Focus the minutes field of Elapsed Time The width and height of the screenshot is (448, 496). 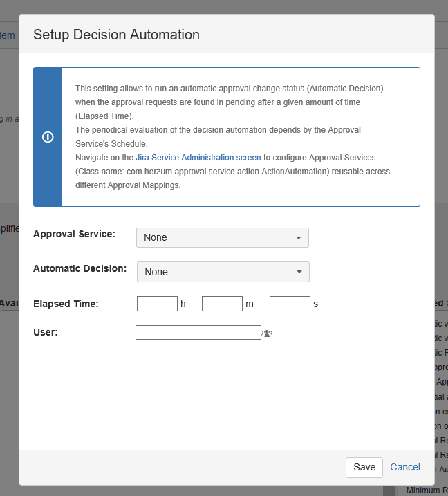[x=222, y=304]
